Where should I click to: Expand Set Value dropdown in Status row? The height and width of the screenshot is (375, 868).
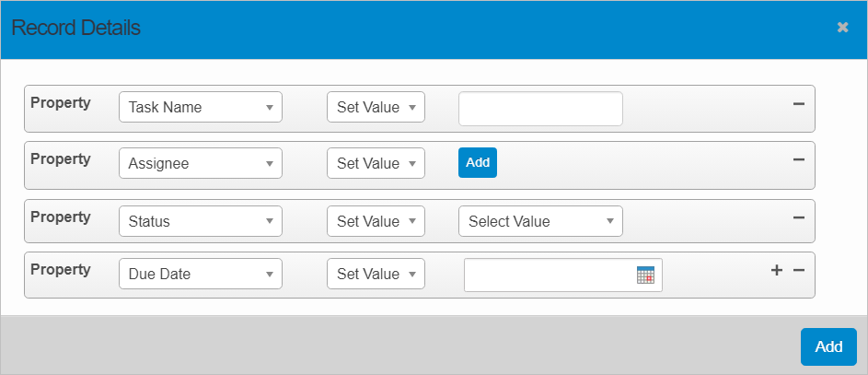[x=376, y=221]
